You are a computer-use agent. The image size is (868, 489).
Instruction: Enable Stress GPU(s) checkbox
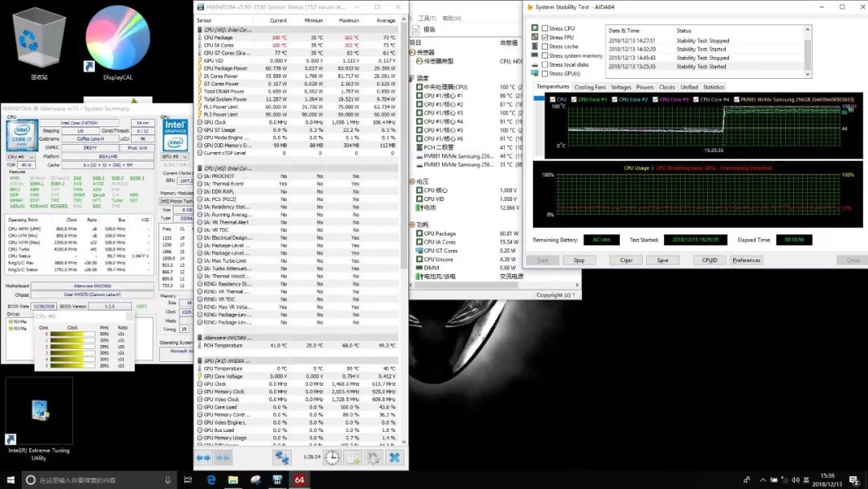click(545, 73)
